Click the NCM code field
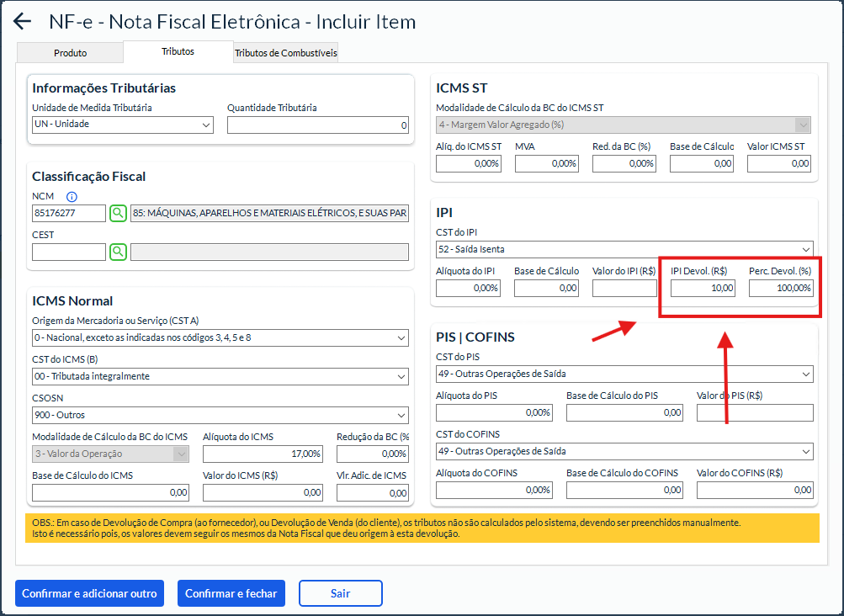 pyautogui.click(x=69, y=213)
